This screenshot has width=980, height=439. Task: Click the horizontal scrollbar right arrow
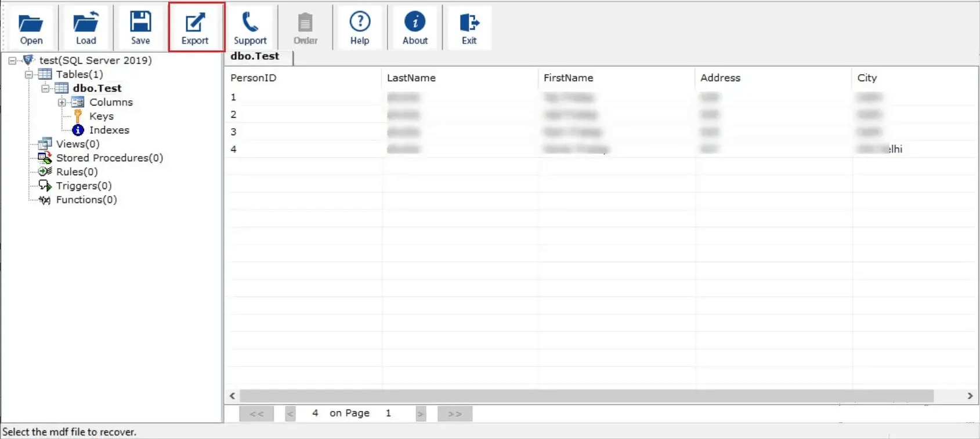coord(970,396)
